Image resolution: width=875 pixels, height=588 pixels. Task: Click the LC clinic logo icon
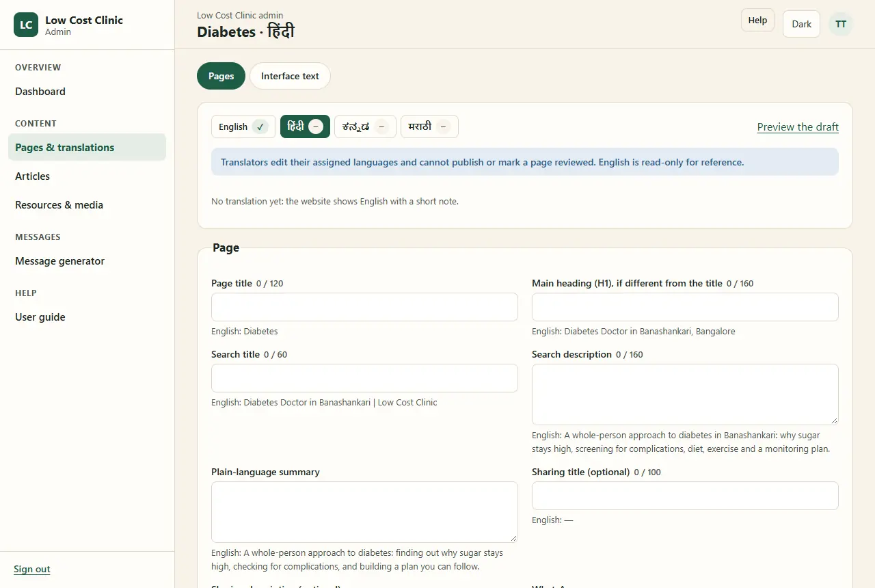tap(26, 25)
